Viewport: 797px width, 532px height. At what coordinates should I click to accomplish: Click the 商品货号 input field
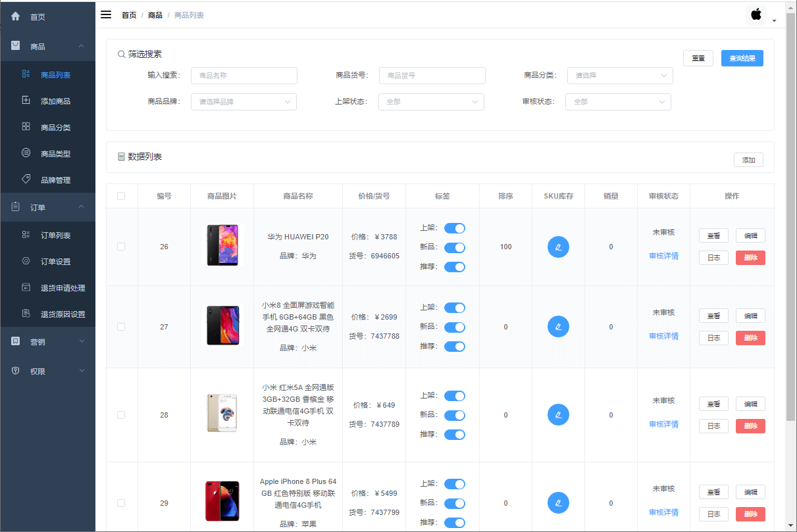432,76
